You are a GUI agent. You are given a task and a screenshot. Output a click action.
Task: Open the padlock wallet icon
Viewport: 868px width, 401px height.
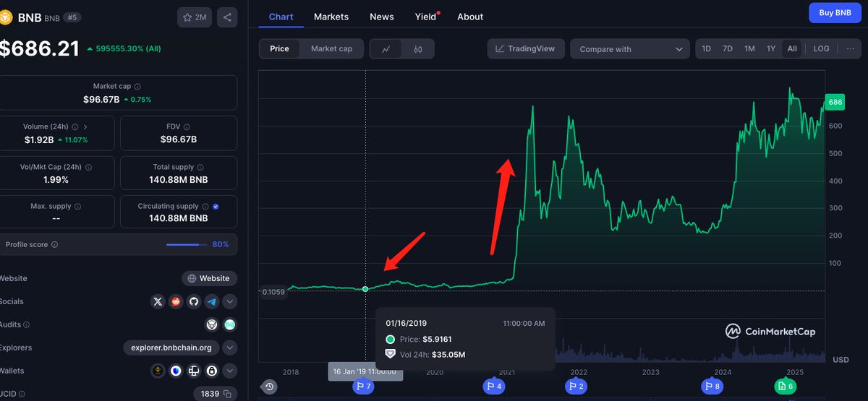211,371
